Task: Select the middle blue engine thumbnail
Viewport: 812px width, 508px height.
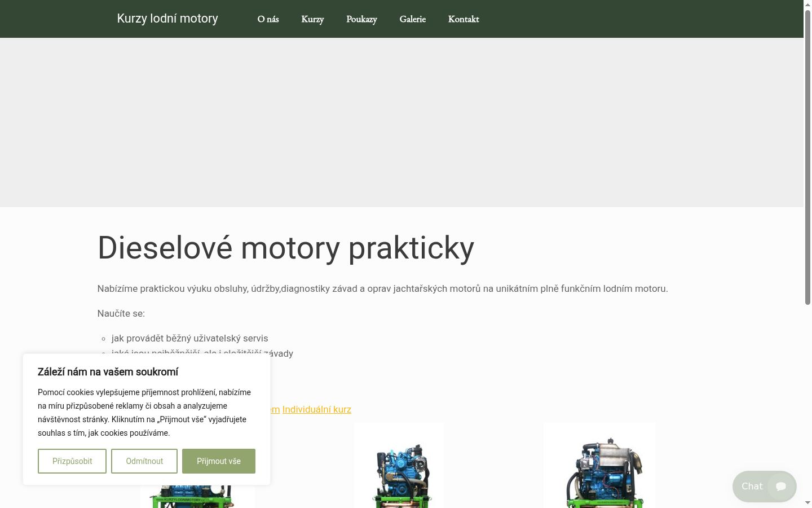Action: tap(399, 466)
